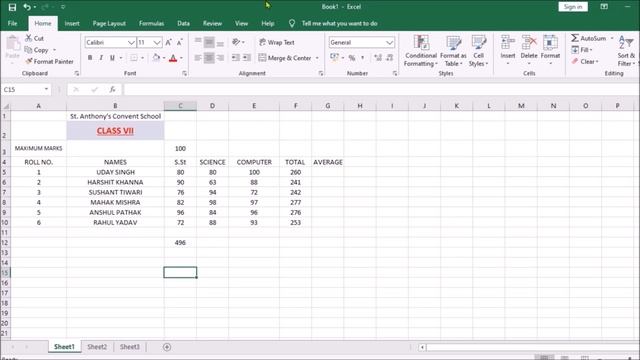This screenshot has width=640, height=360.
Task: Select cell containing CLASS VII
Action: click(115, 131)
